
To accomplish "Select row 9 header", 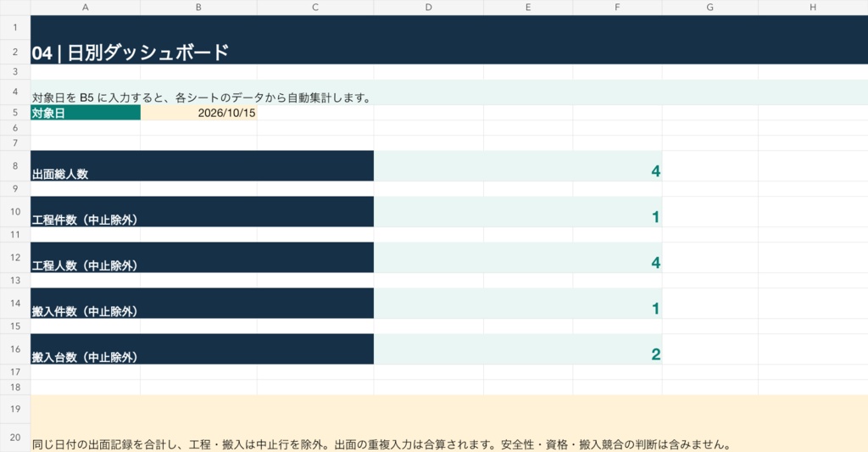I will (15, 188).
